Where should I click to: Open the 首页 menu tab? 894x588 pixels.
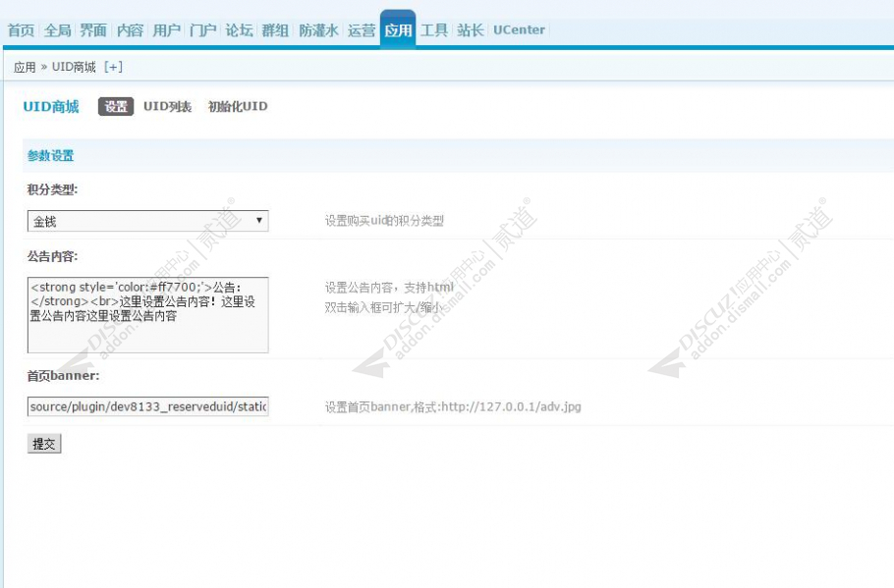[21, 30]
